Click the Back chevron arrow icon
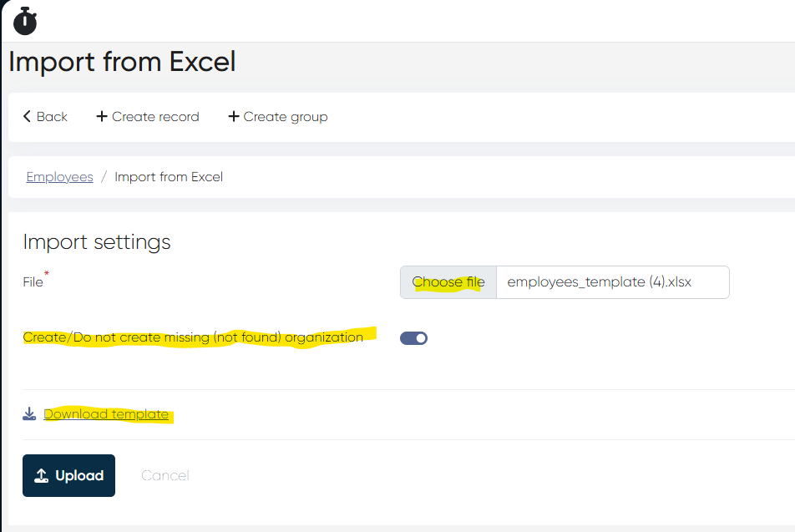This screenshot has height=532, width=795. (x=27, y=117)
